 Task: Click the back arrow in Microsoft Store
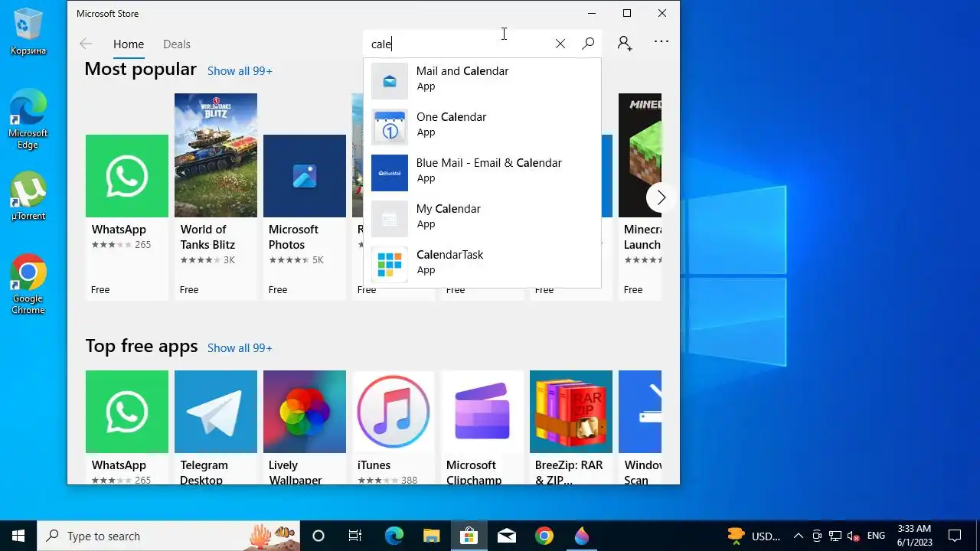(86, 44)
